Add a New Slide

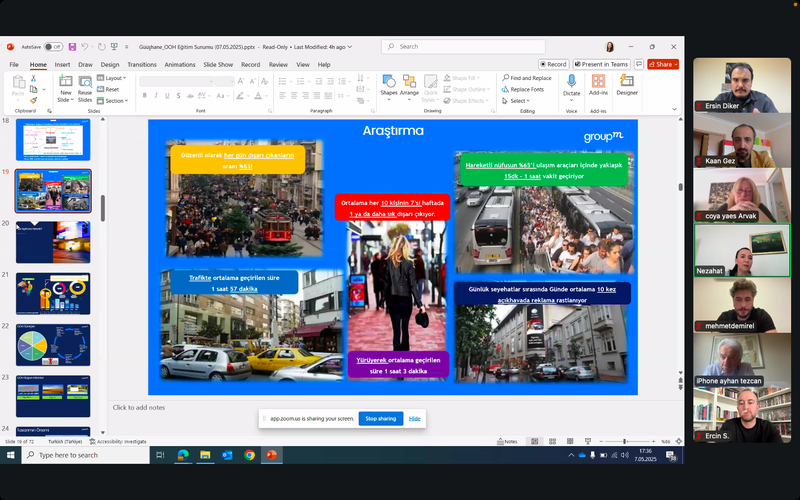(65, 88)
